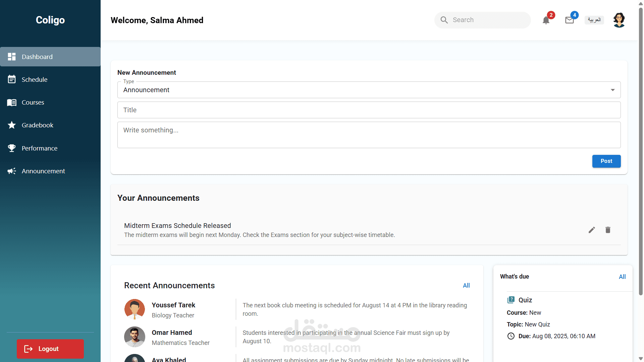This screenshot has width=644, height=362.
Task: Expand the announcement Type dropdown
Action: pyautogui.click(x=368, y=90)
